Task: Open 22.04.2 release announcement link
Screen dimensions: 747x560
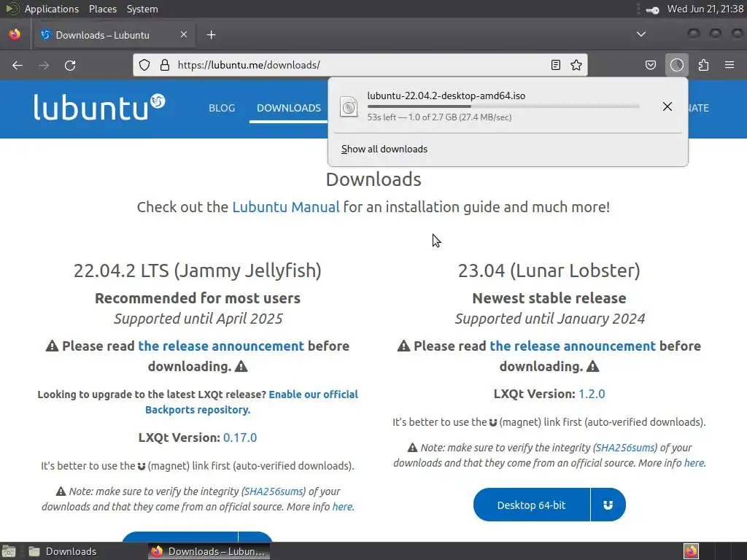Action: pos(221,346)
